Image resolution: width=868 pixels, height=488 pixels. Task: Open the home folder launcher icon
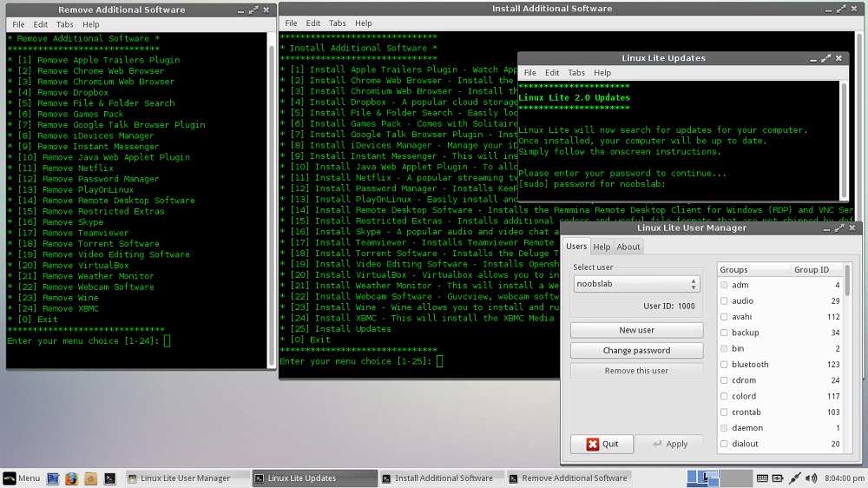91,478
